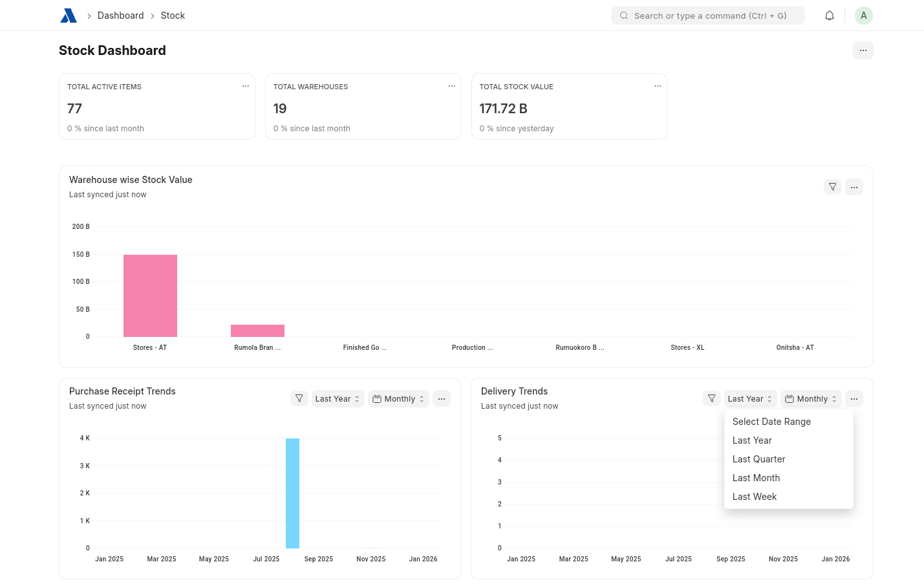This screenshot has height=584, width=924.
Task: Click the funnel filter icon on Purchase Receipt Trends
Action: [299, 398]
